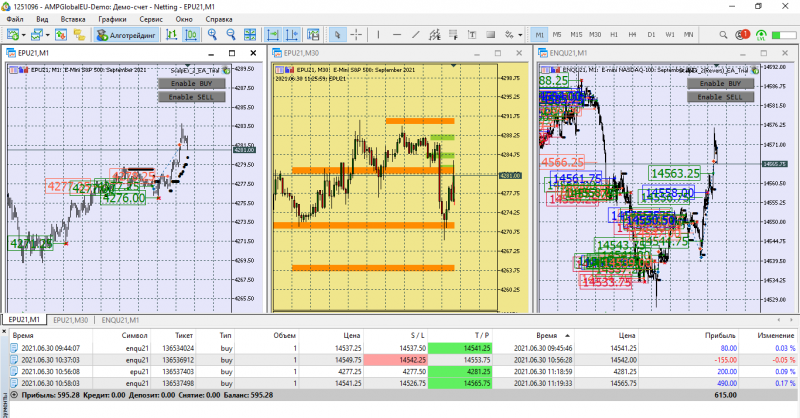Viewport: 800px width, 418px height.
Task: Switch to the EPU21,M30 chart tab
Action: click(70, 320)
